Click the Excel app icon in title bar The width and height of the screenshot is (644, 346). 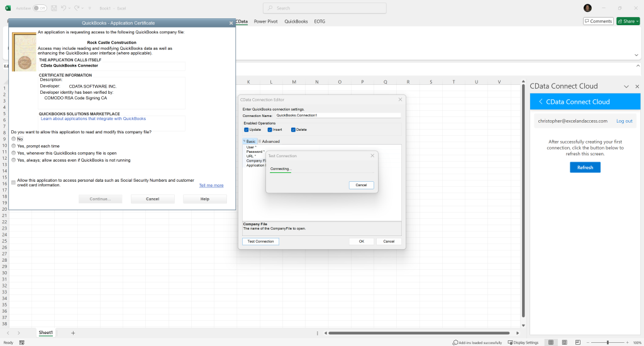8,8
